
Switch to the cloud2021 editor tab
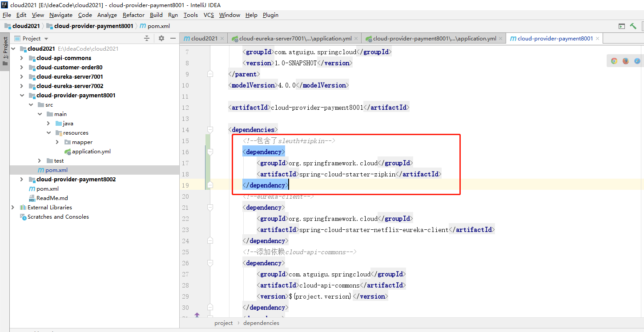pyautogui.click(x=203, y=39)
